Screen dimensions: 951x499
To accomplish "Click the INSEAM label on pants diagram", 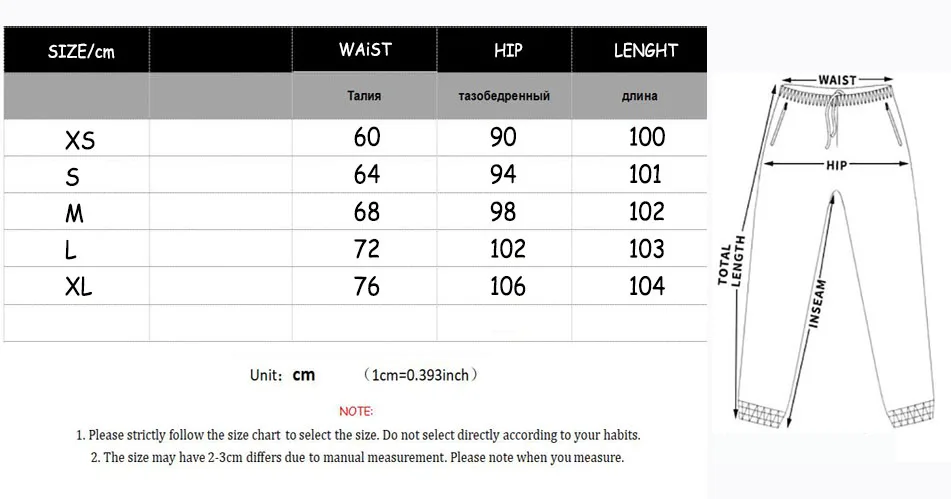I will [x=819, y=304].
